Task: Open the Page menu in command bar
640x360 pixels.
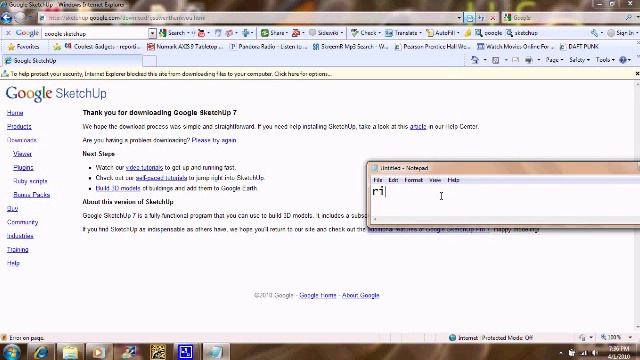Action: click(x=554, y=60)
